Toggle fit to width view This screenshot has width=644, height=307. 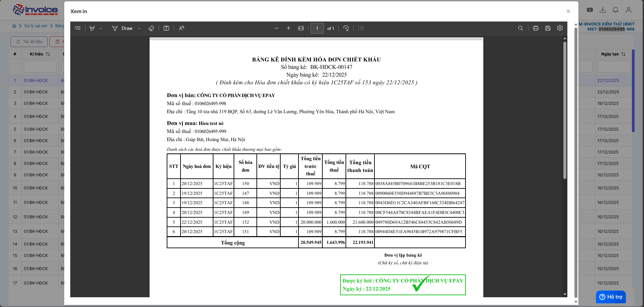301,28
